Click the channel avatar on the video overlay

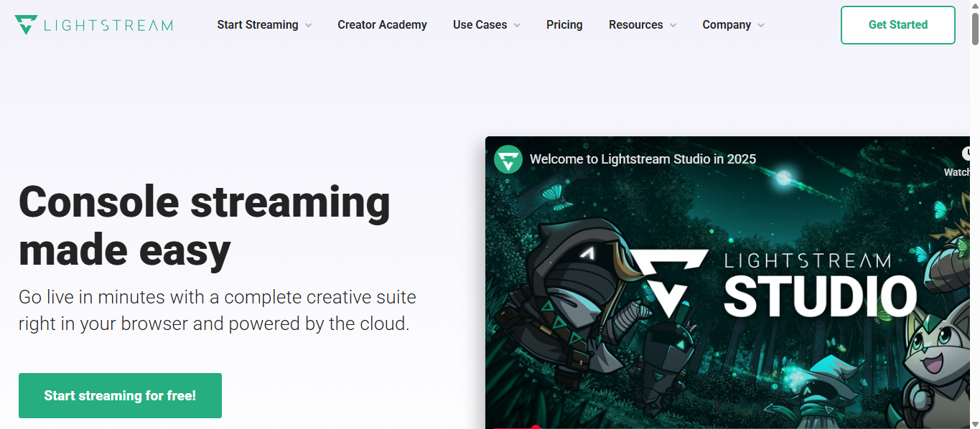(x=508, y=159)
